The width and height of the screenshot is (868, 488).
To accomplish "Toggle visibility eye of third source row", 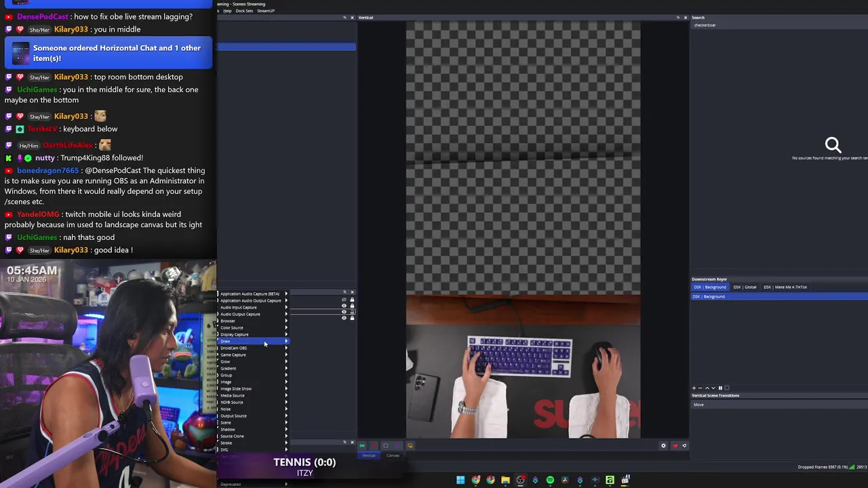I will coord(344,312).
